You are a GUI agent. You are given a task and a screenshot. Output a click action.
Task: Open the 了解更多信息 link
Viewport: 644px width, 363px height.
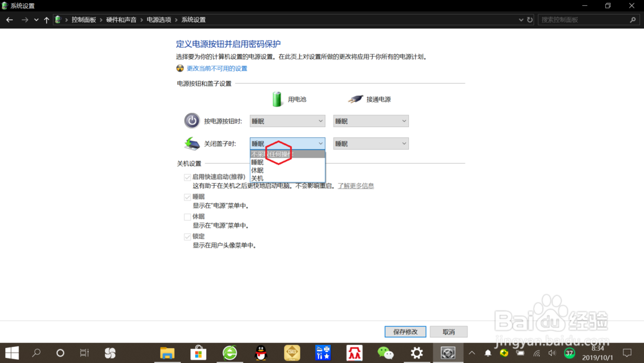click(355, 186)
